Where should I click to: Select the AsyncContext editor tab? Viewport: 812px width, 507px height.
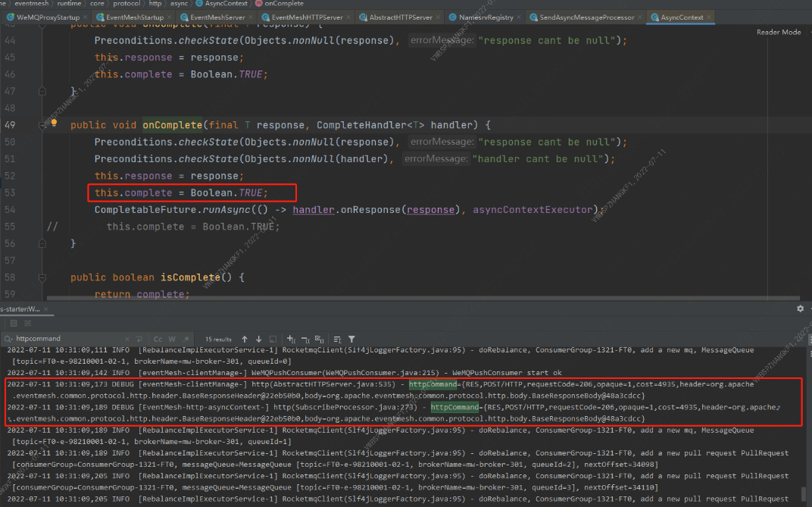pyautogui.click(x=682, y=17)
